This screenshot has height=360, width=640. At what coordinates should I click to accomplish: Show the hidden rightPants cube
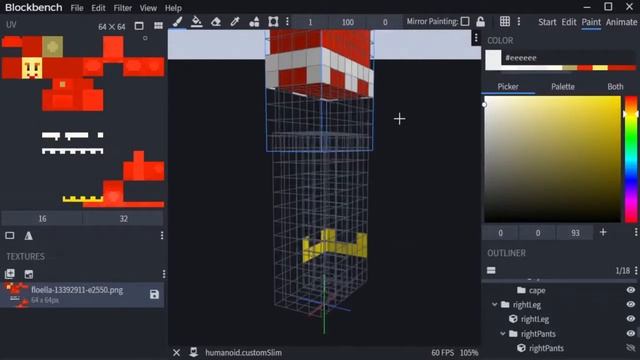click(x=631, y=347)
